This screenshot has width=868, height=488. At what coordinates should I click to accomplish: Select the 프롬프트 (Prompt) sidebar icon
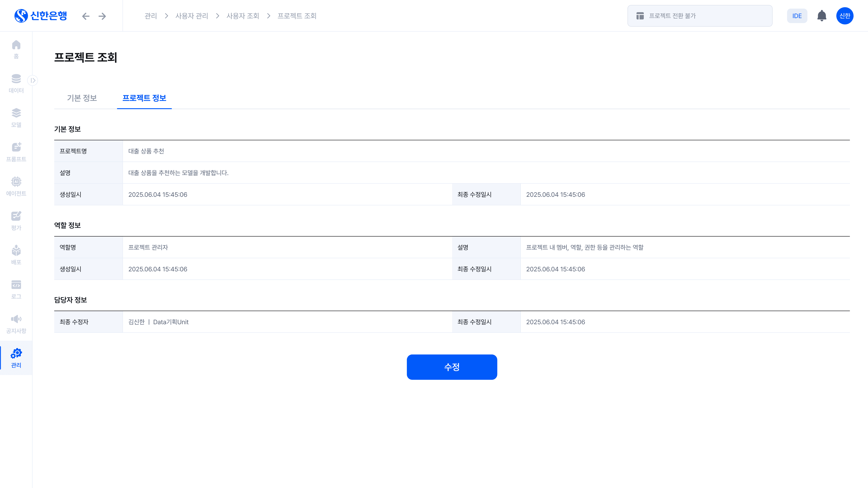pyautogui.click(x=16, y=152)
